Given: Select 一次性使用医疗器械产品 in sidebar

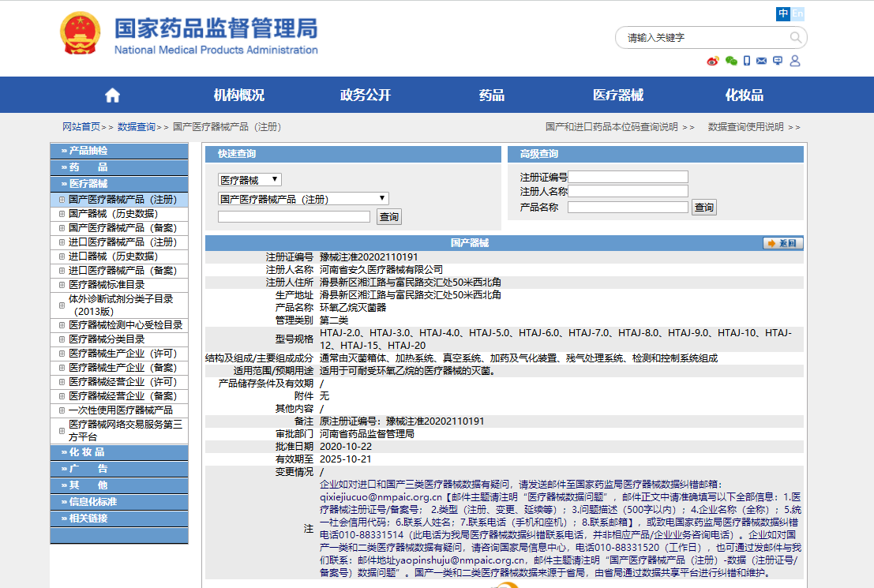Looking at the screenshot, I should pos(120,410).
